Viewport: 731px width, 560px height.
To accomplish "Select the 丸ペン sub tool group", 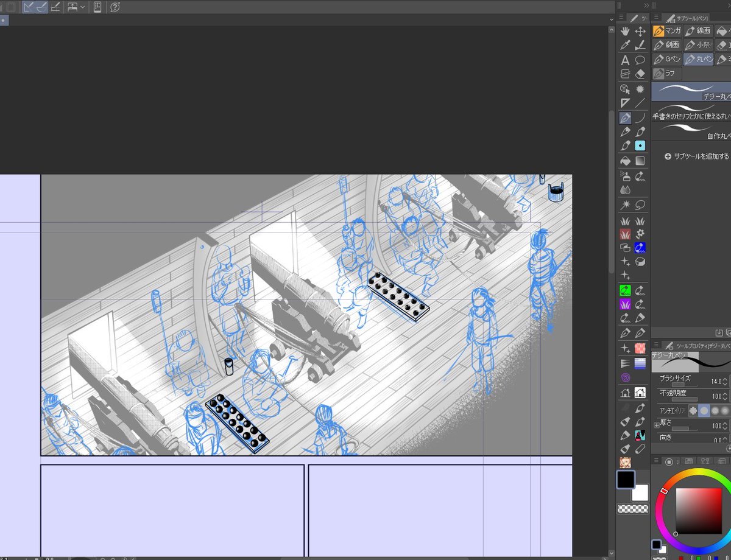I will [x=697, y=60].
